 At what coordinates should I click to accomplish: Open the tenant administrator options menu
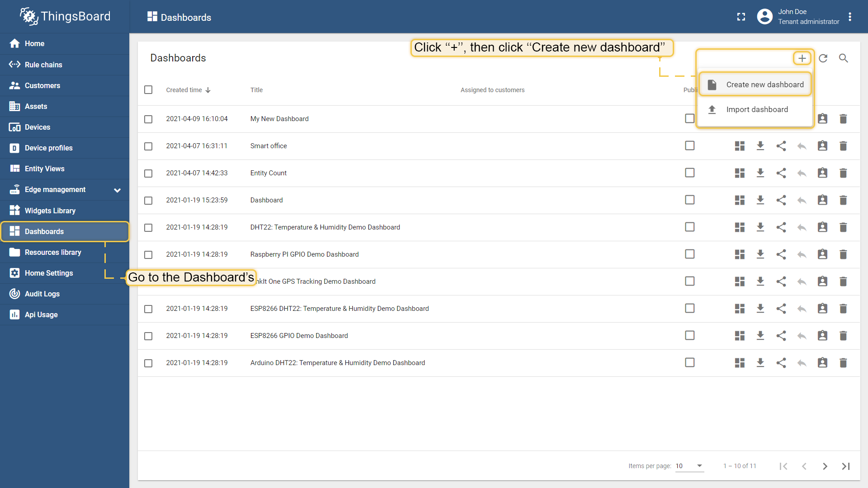tap(850, 17)
